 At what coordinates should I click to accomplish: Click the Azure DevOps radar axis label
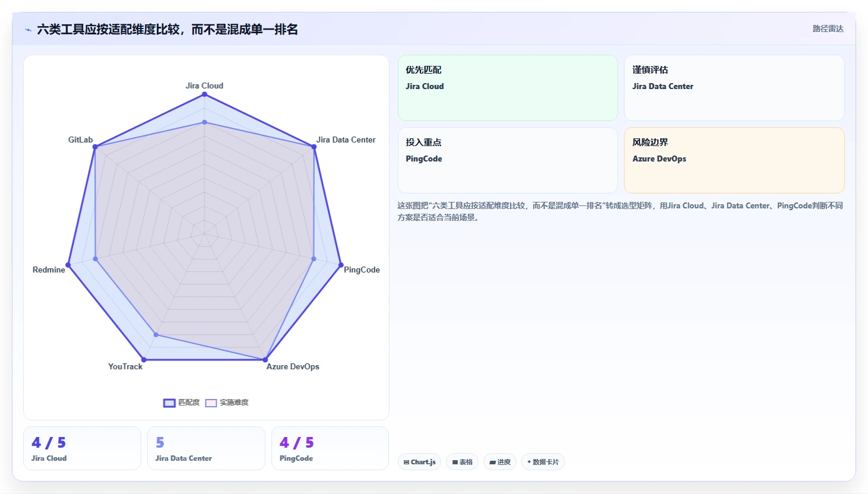[293, 366]
